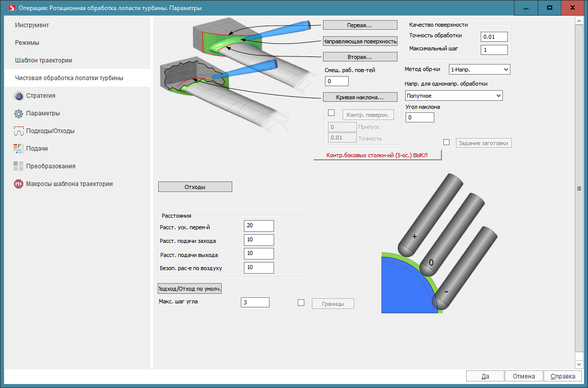This screenshot has width=588, height=388.
Task: Go to Макросы шаблона траектории section
Action: click(x=70, y=184)
